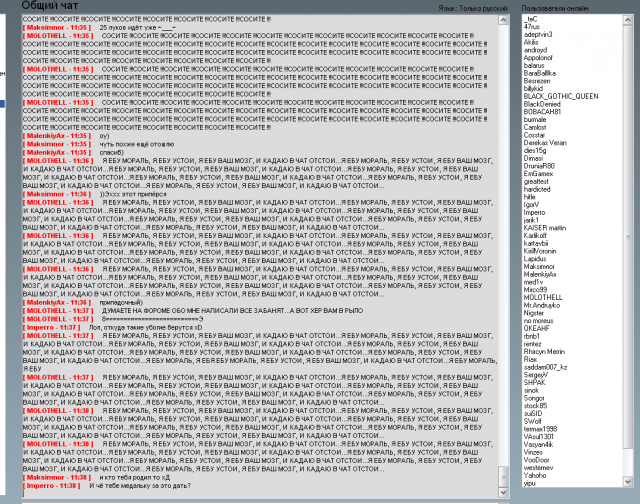Image resolution: width=640 pixels, height=504 pixels.
Task: Click scroll-down arrow of chat log
Action: [x=504, y=492]
